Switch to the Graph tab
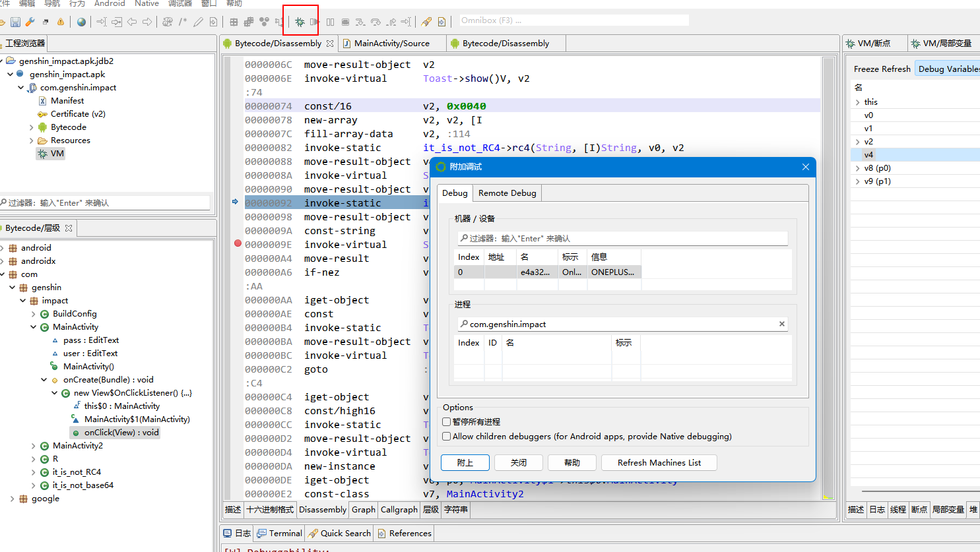The width and height of the screenshot is (980, 552). tap(364, 509)
